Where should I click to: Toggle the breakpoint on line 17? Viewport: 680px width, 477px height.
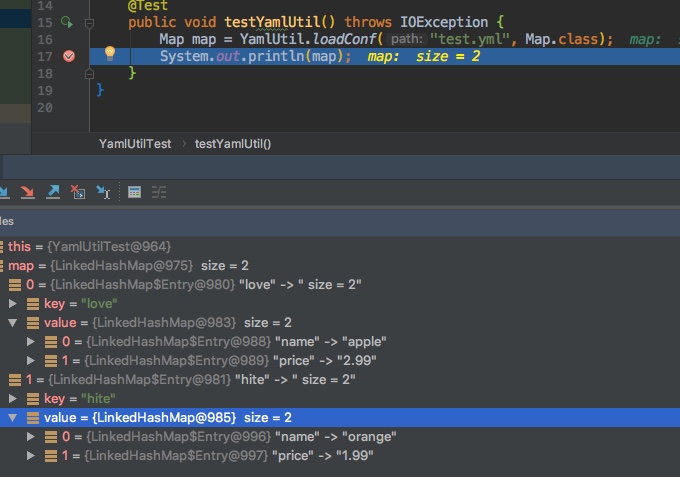69,56
